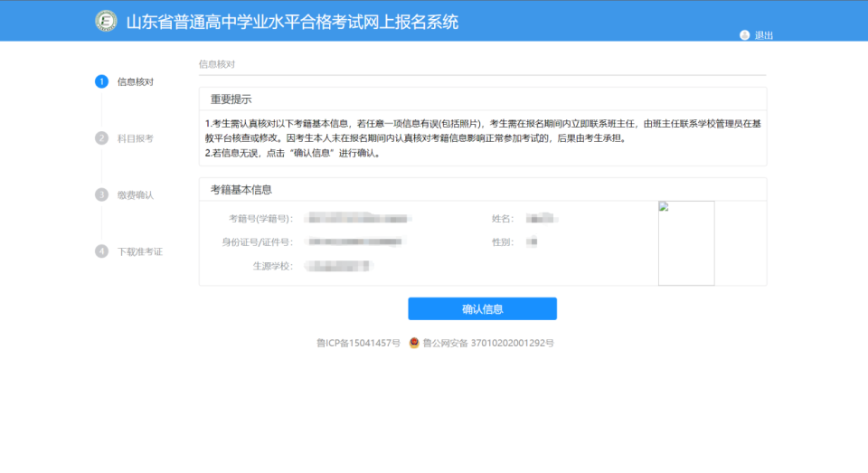Click the step 4 circle for 下载准考证

(101, 251)
